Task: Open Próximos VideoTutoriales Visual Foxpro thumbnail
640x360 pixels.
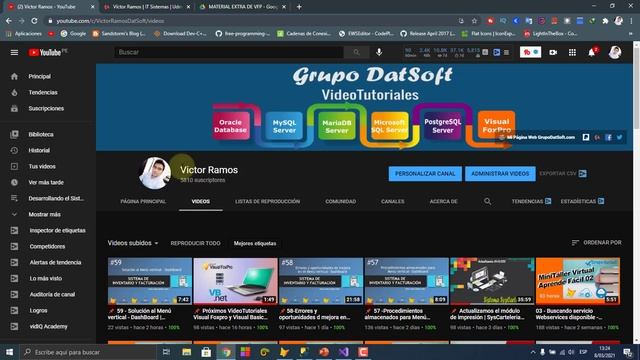Action: click(235, 281)
